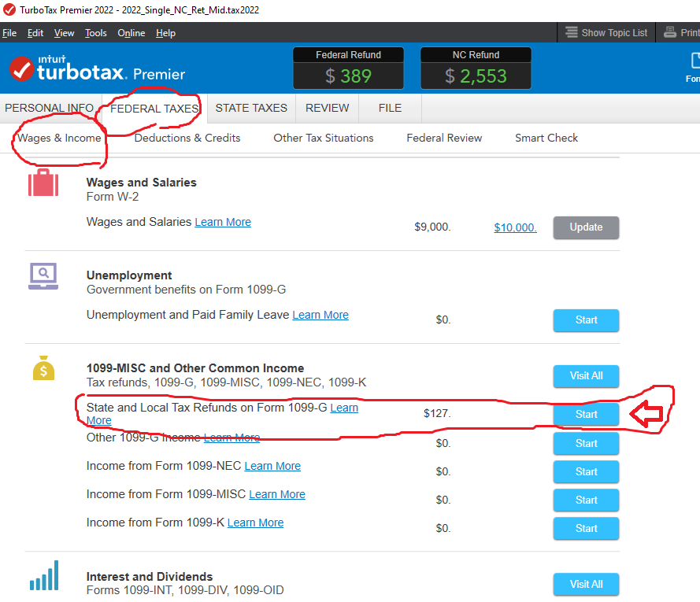This screenshot has width=700, height=602.
Task: Go to the Federal Review subtab
Action: (444, 138)
